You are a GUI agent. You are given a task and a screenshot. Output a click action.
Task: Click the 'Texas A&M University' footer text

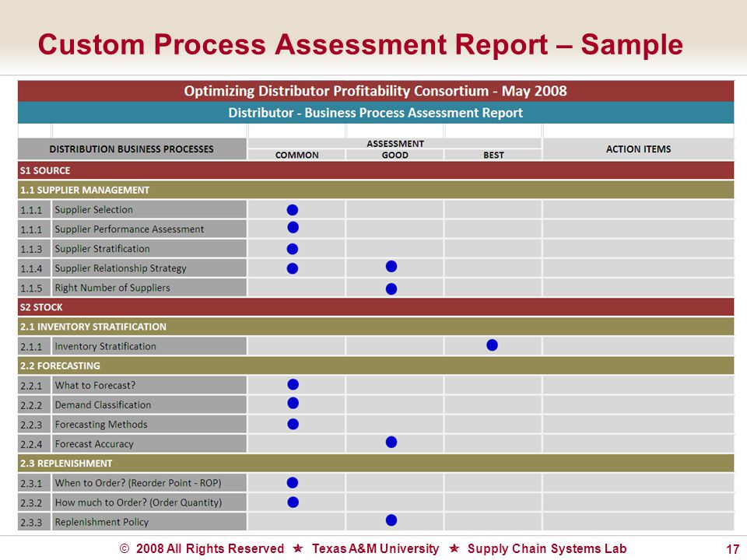[x=375, y=548]
